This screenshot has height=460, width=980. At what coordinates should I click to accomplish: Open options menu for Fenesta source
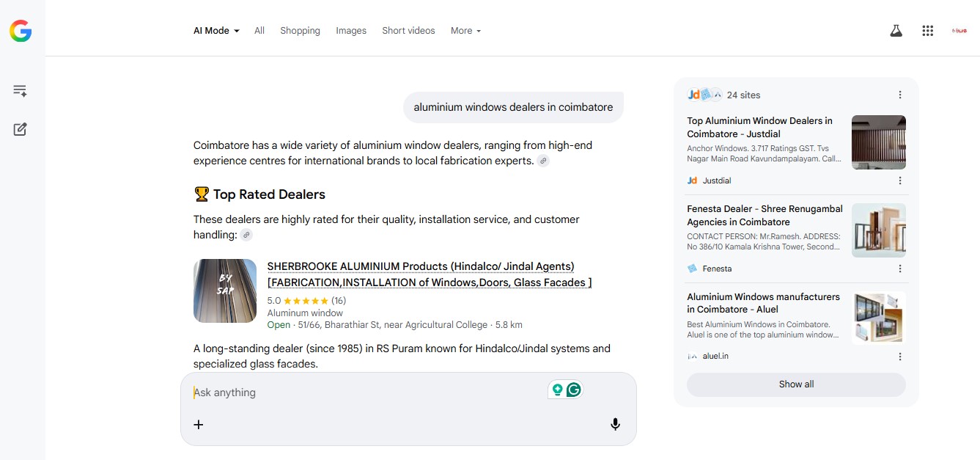click(900, 269)
